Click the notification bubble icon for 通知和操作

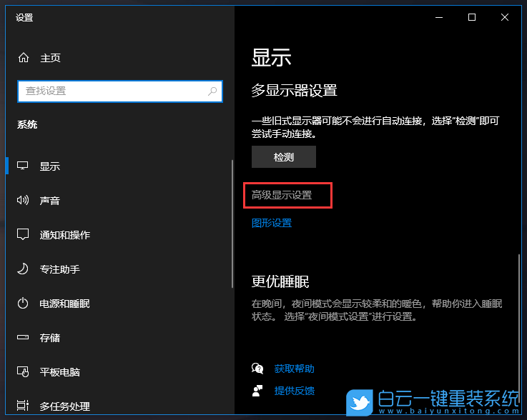23,234
